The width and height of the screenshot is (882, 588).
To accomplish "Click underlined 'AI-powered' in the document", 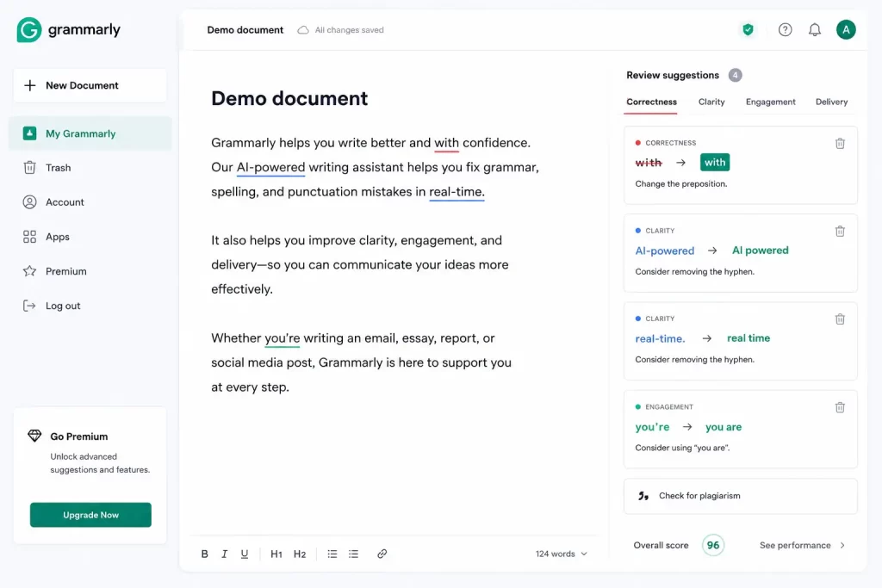I will tap(270, 167).
